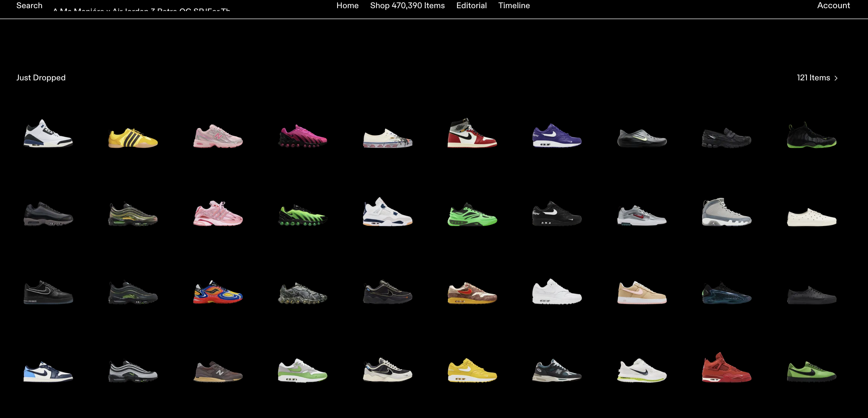Open Shop 470,390 Items

(407, 5)
